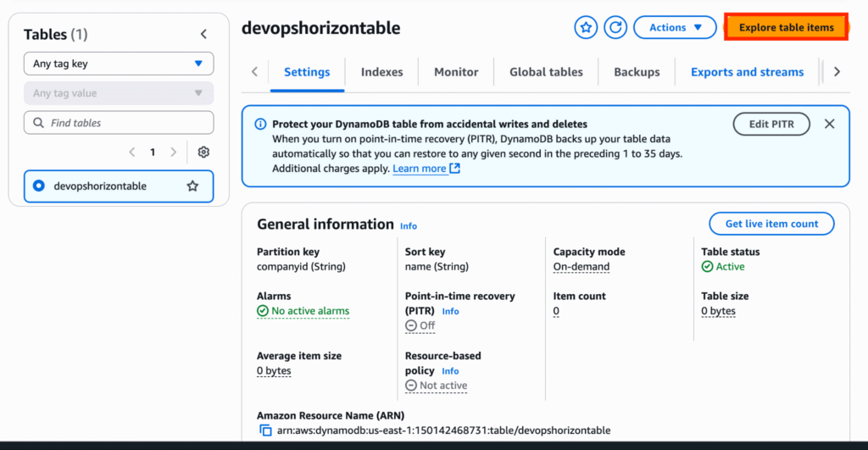Click in the Find tables search field
The height and width of the screenshot is (450, 868).
[119, 122]
